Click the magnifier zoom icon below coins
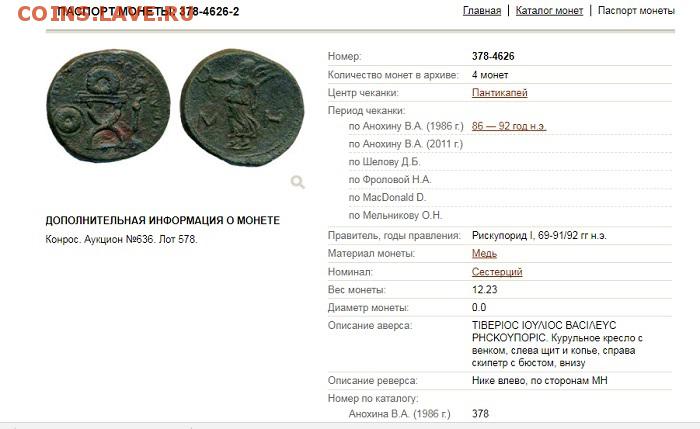 pos(298,182)
